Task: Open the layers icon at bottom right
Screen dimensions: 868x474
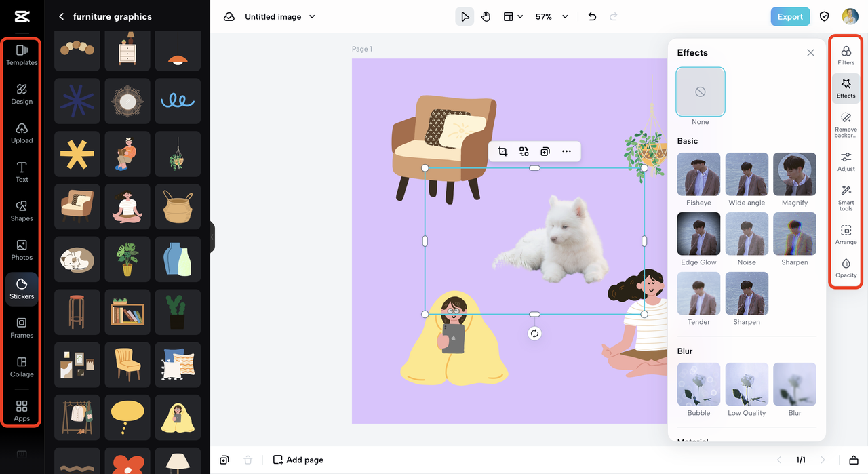Action: 854,460
